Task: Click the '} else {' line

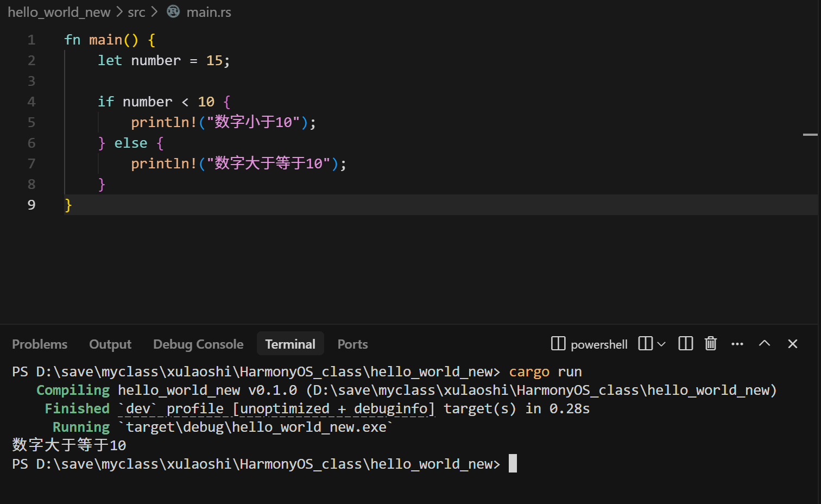Action: tap(131, 143)
